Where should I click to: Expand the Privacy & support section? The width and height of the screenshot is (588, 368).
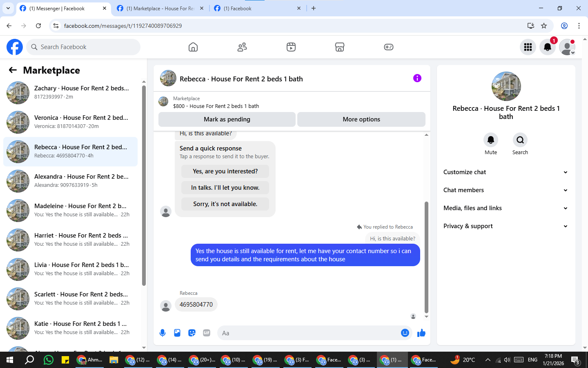(x=506, y=226)
